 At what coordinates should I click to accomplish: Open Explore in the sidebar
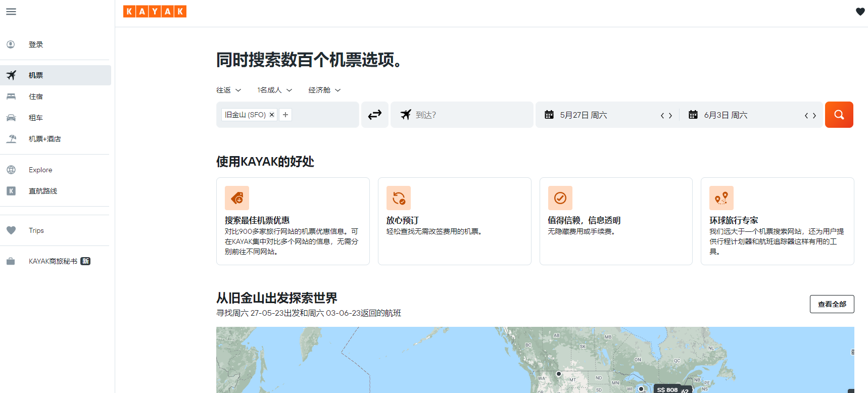[40, 170]
